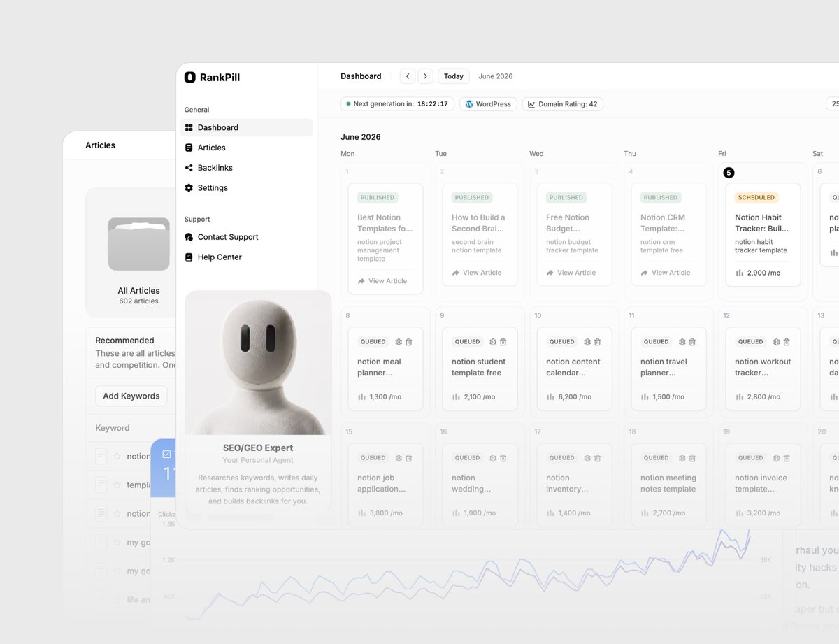
Task: Open Settings in the sidebar
Action: pyautogui.click(x=247, y=188)
